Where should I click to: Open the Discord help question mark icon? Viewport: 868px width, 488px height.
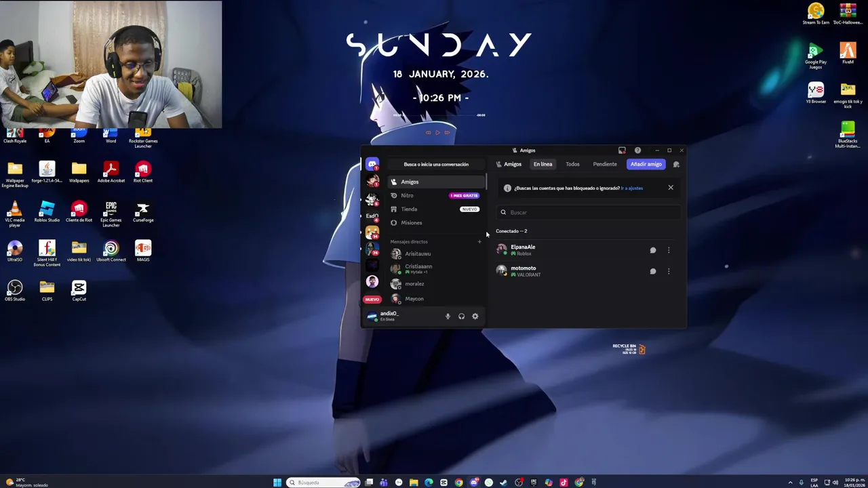[x=637, y=150]
